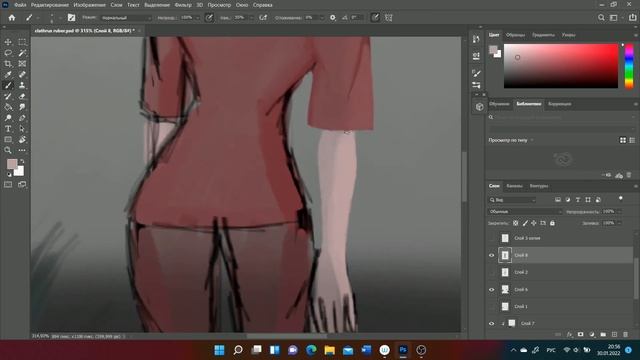Show layer Слой 2 via visibility box

click(491, 272)
